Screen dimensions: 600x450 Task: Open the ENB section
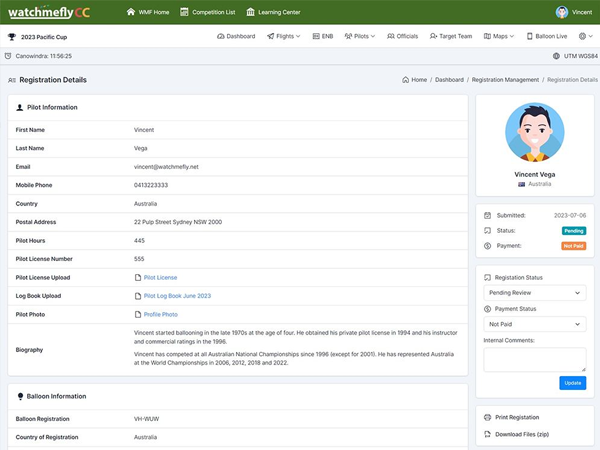(x=322, y=36)
